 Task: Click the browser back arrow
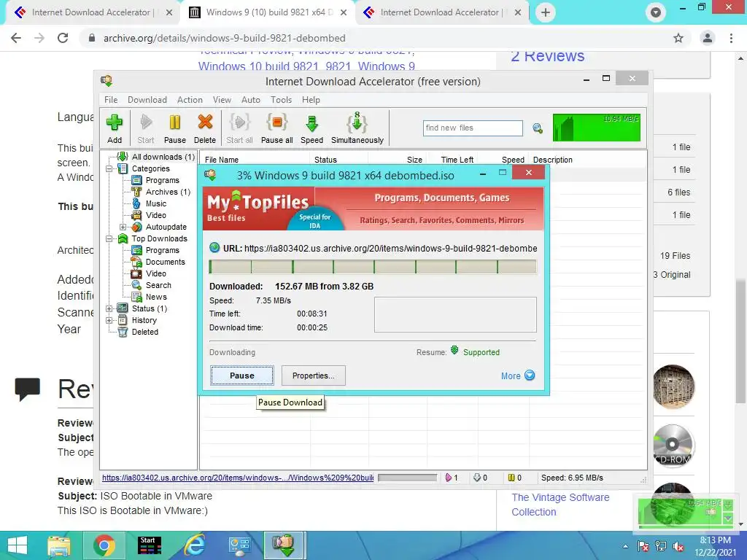tap(16, 38)
